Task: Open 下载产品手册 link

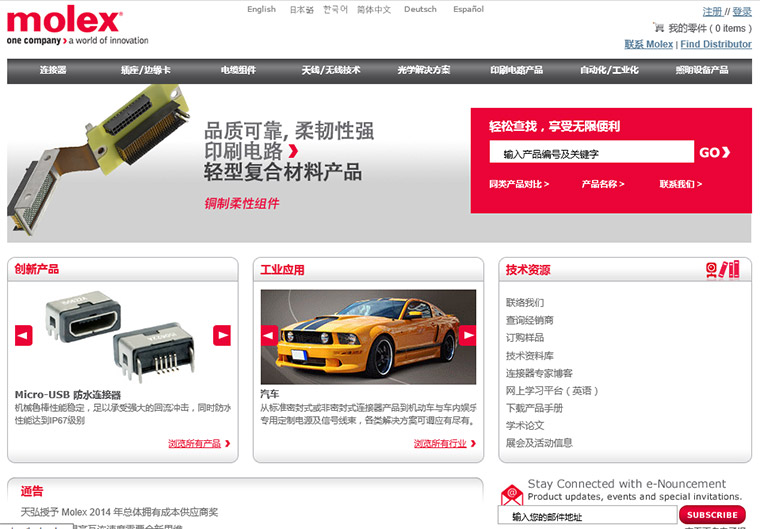Action: pos(535,408)
